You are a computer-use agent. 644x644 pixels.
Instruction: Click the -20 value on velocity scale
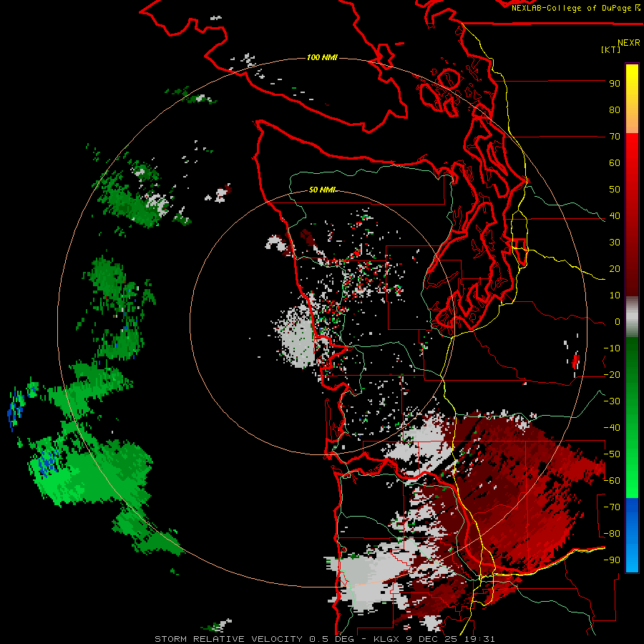tap(612, 375)
